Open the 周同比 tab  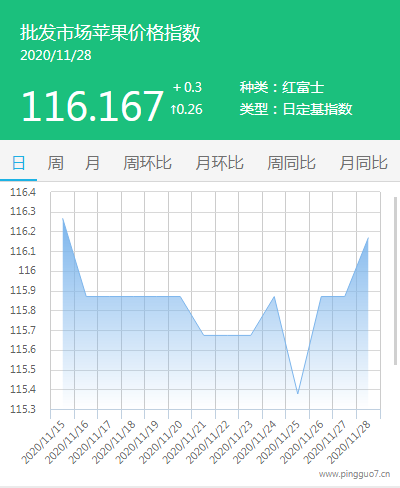291,163
